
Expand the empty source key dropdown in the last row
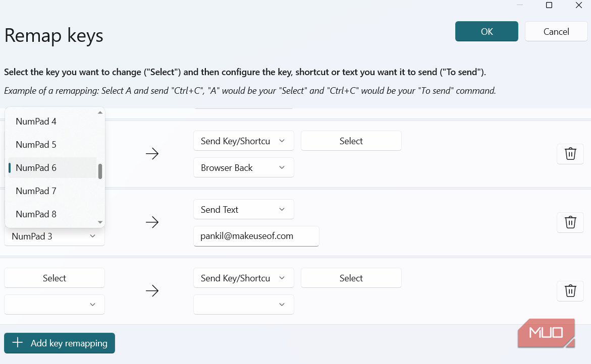point(55,305)
